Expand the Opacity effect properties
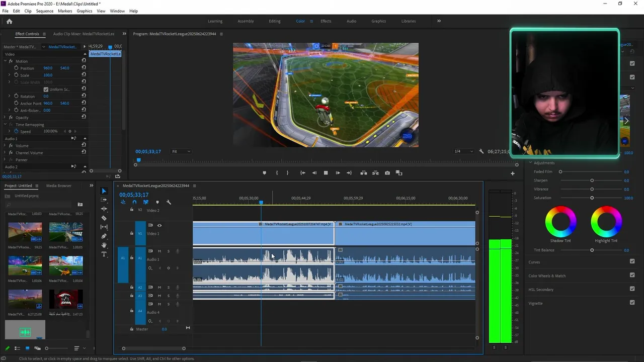 tap(5, 118)
